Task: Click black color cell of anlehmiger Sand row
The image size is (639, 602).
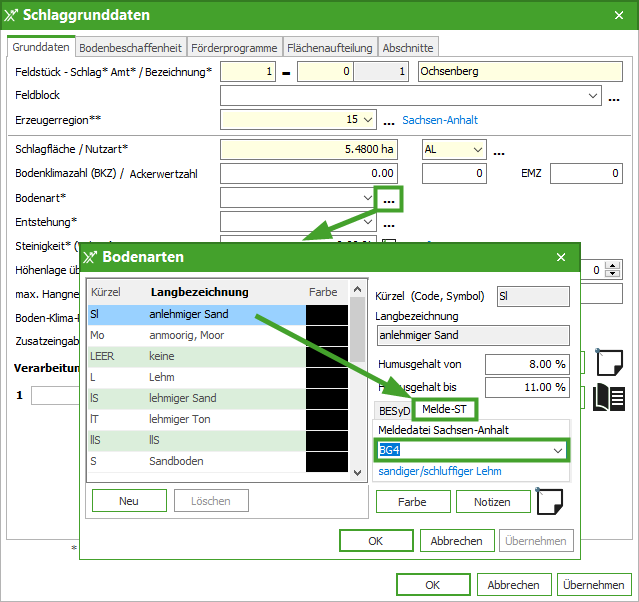Action: (326, 315)
